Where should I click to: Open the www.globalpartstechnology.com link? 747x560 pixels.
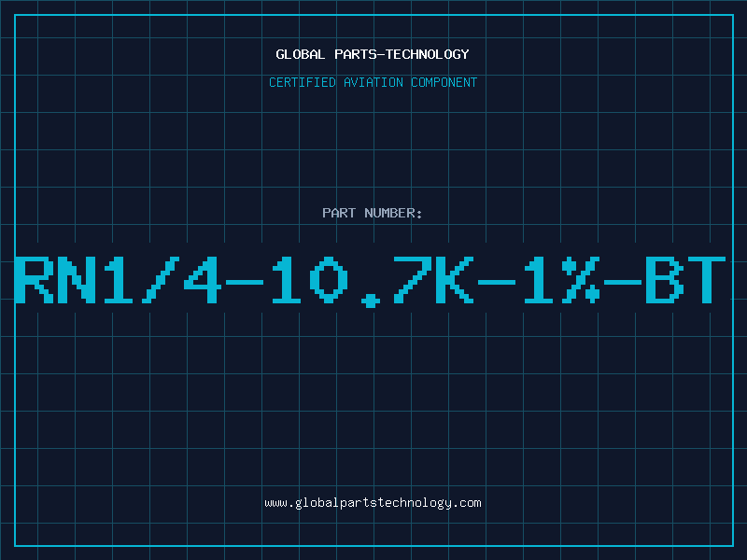(x=373, y=503)
